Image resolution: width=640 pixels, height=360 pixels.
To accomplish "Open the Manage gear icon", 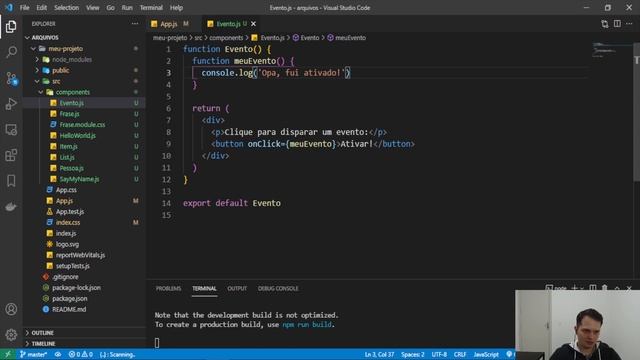I will [x=11, y=335].
